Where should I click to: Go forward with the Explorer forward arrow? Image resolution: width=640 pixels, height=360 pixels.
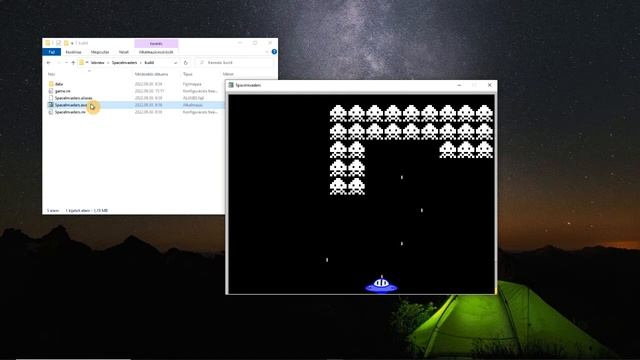click(59, 63)
